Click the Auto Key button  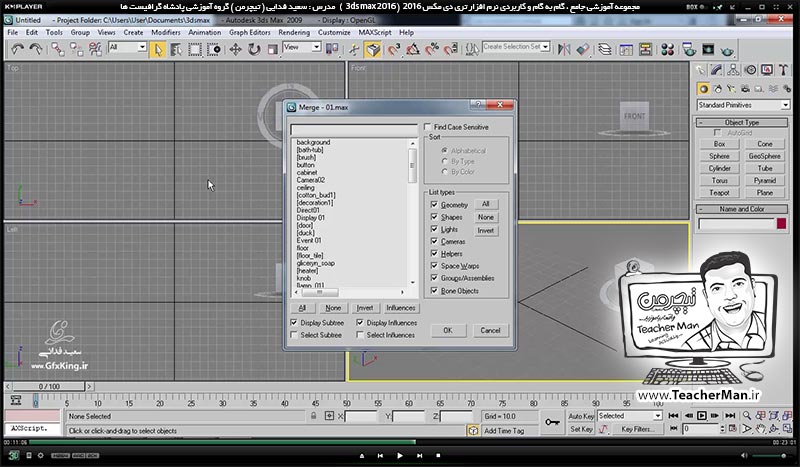581,416
